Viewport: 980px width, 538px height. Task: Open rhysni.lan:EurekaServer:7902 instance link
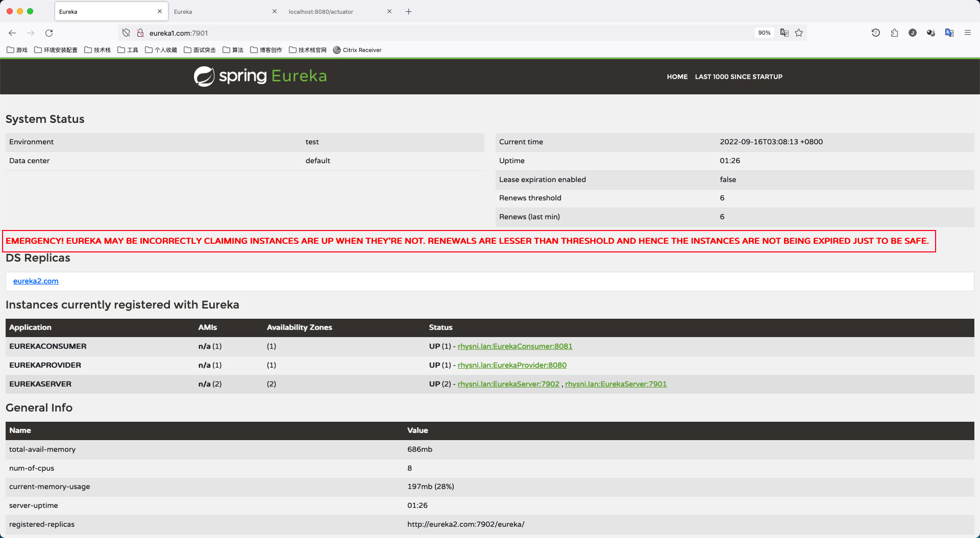(508, 384)
